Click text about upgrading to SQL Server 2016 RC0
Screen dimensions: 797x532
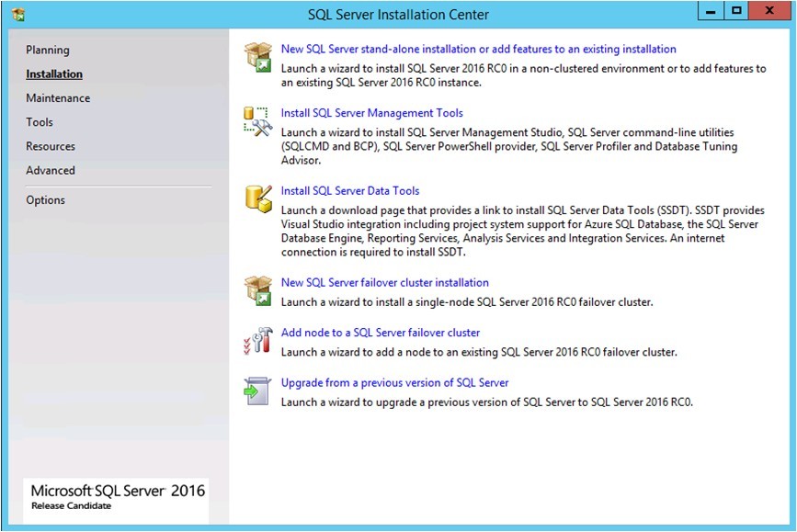point(487,402)
